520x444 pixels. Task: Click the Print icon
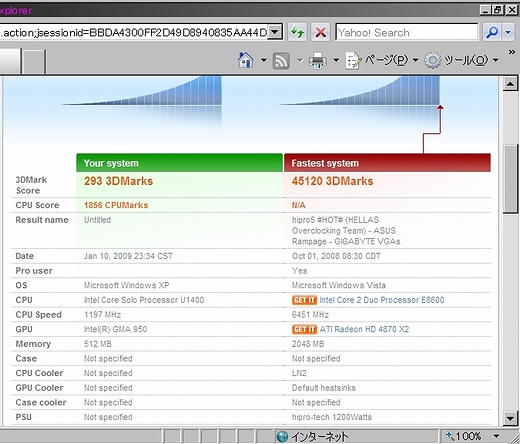tap(318, 61)
